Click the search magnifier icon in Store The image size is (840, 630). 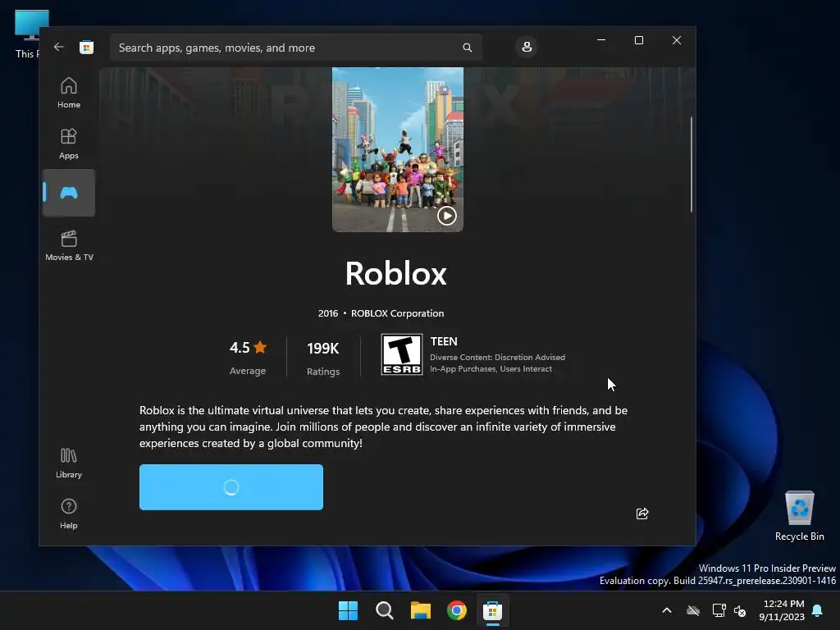click(467, 48)
